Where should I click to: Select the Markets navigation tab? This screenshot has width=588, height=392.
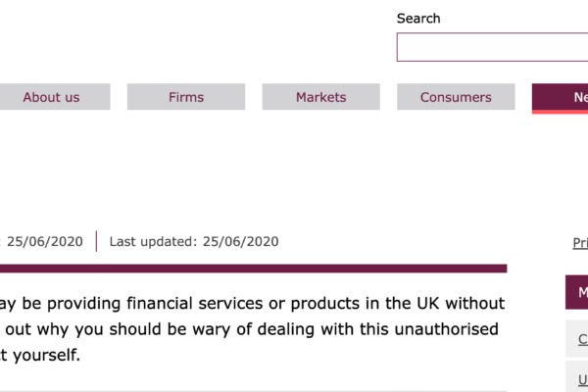(x=321, y=97)
